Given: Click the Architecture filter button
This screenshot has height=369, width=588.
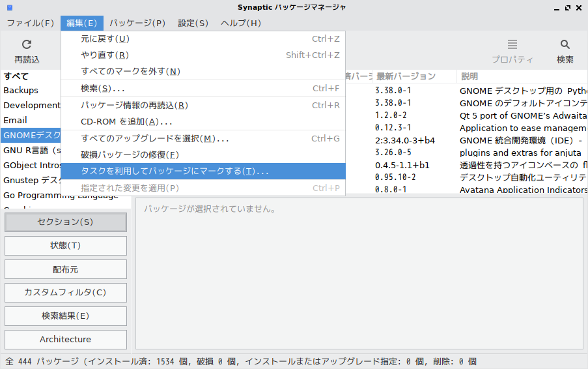Looking at the screenshot, I should coord(66,340).
